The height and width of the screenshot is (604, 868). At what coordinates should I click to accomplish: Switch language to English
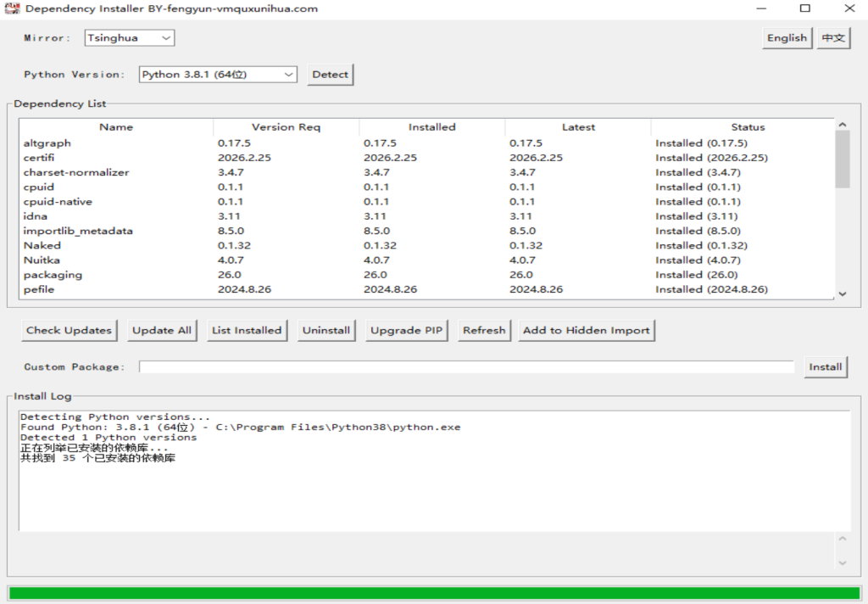click(787, 38)
